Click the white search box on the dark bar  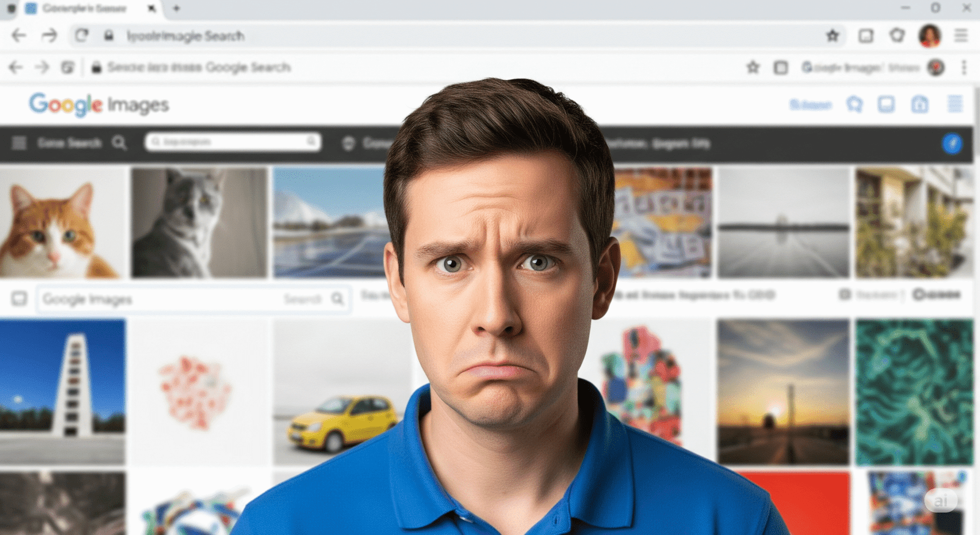click(x=233, y=142)
